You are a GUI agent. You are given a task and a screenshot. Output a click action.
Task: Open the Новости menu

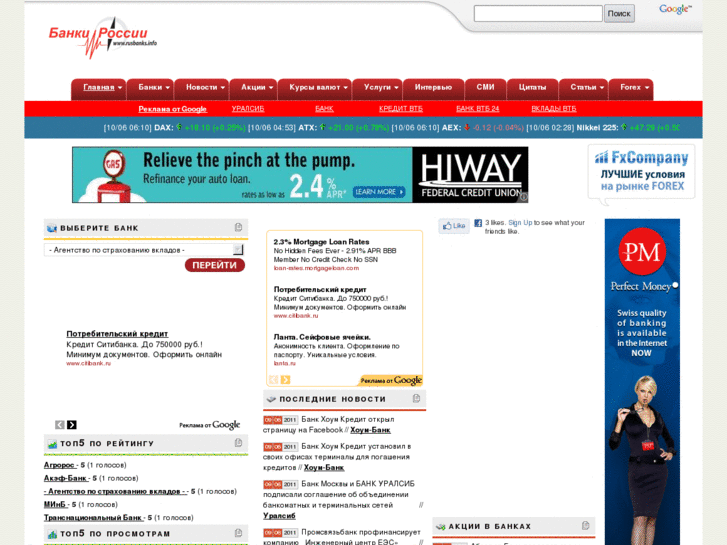point(201,87)
